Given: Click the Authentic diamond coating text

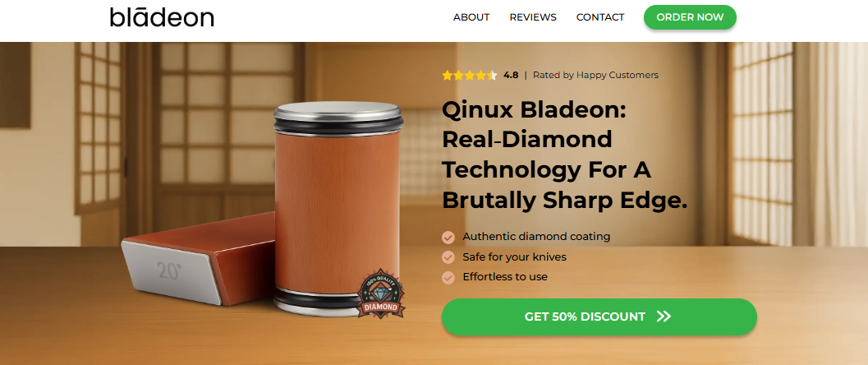Looking at the screenshot, I should click(x=536, y=237).
